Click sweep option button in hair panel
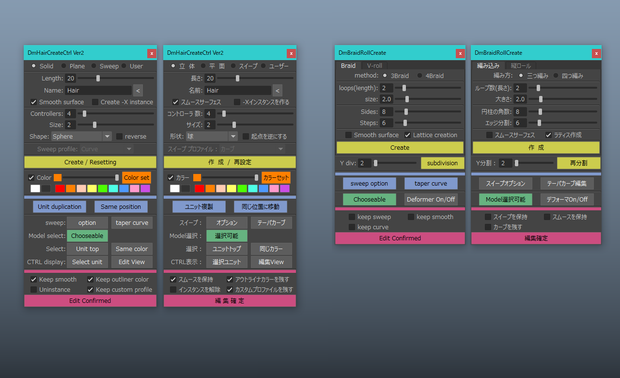620x378 pixels. (x=87, y=223)
